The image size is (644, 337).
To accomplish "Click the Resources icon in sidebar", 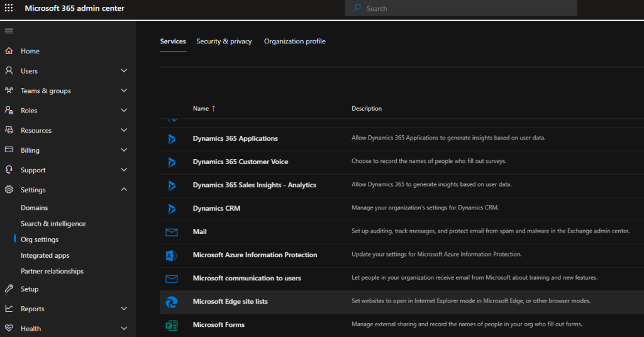I will 9,130.
